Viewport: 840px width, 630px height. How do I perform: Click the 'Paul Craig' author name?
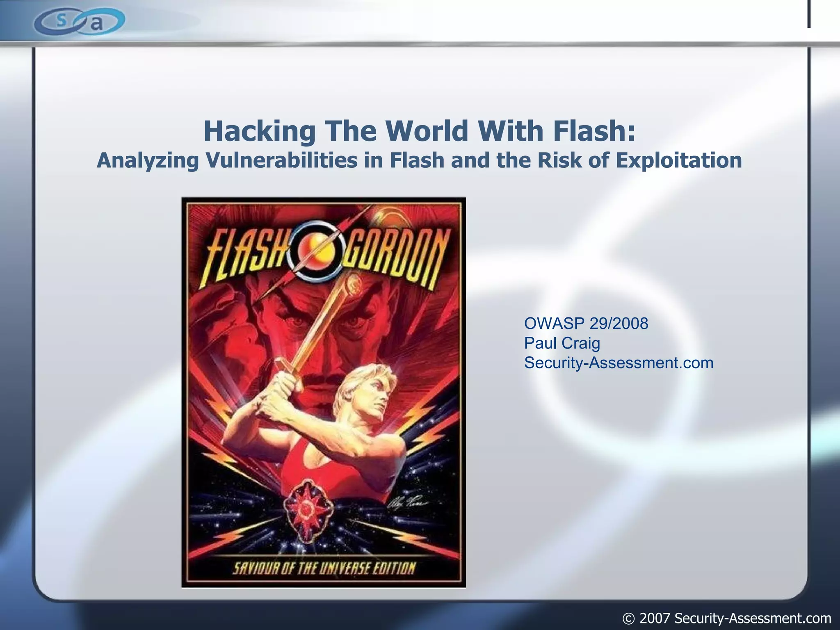point(562,343)
